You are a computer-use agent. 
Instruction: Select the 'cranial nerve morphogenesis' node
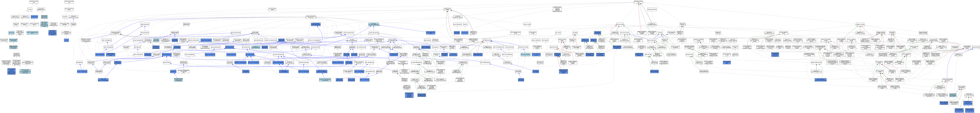click(x=267, y=63)
